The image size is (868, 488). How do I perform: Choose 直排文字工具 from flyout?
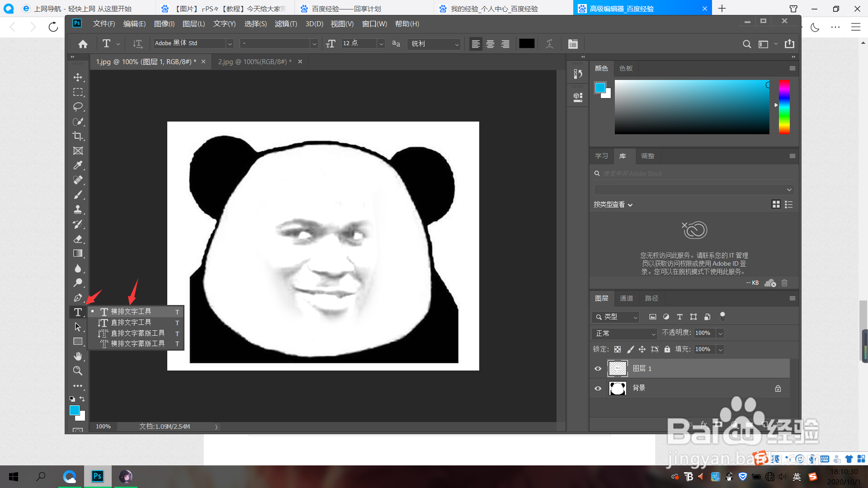coord(131,322)
